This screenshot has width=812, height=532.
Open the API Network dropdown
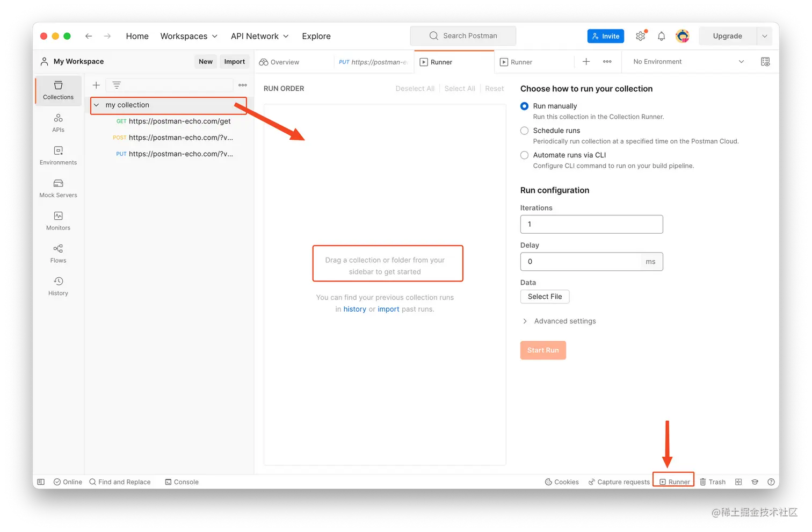(260, 36)
